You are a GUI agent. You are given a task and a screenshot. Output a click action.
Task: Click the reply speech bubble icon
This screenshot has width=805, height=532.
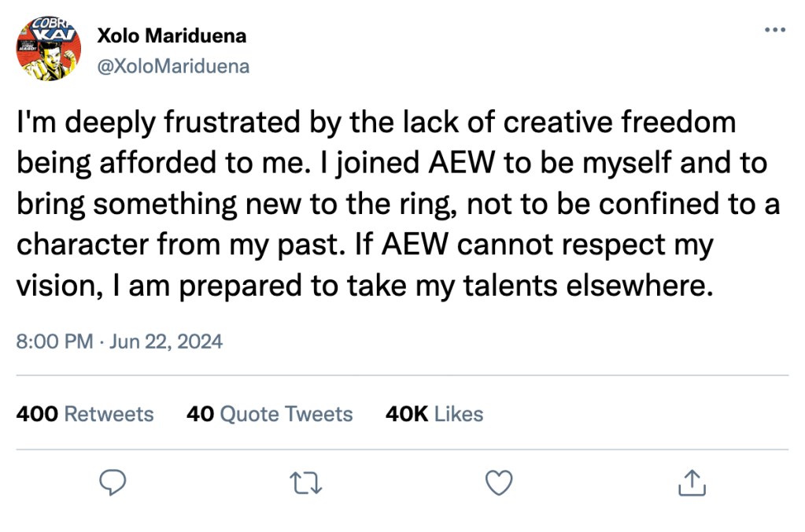(115, 482)
